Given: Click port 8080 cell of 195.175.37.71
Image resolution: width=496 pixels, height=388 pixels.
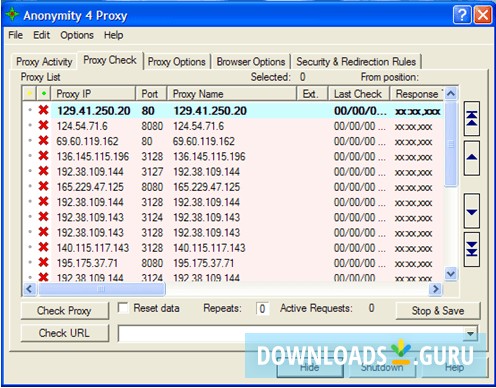Looking at the screenshot, I should point(152,263).
